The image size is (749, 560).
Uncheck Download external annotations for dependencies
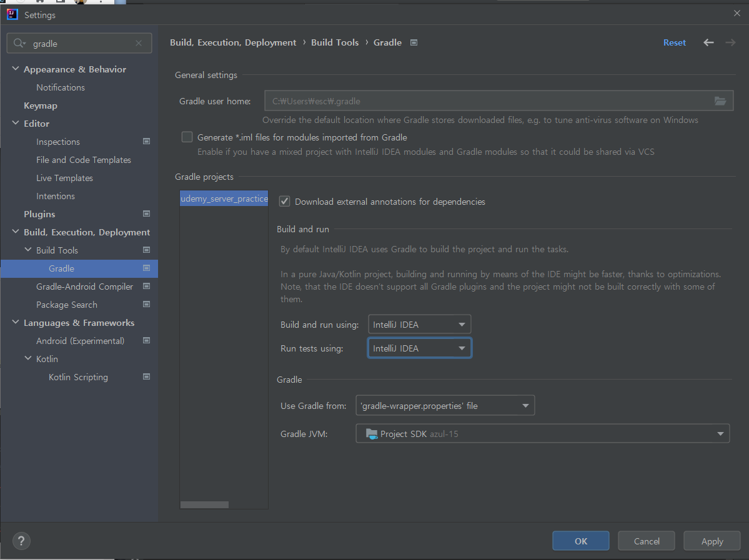click(x=284, y=202)
